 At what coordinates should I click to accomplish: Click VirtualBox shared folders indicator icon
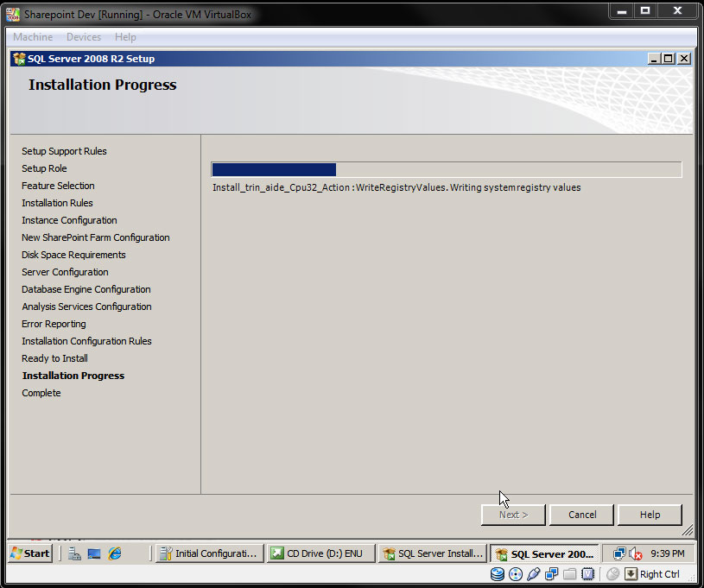tap(569, 574)
